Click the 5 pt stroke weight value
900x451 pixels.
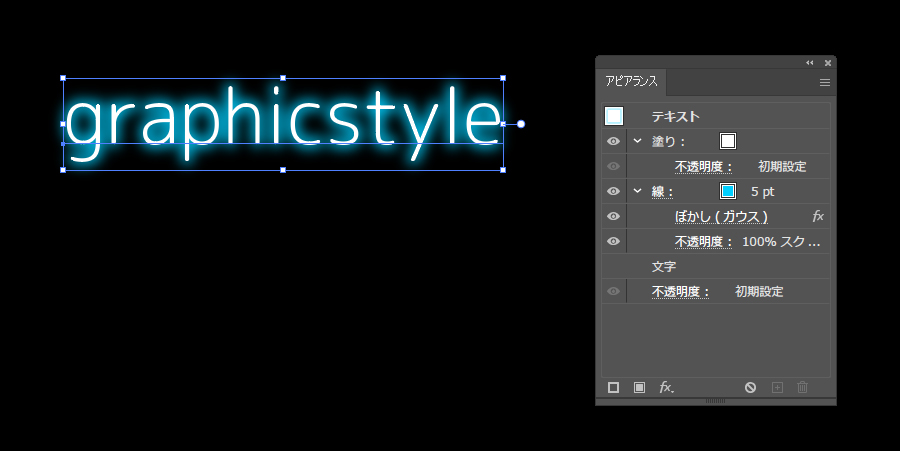point(762,192)
